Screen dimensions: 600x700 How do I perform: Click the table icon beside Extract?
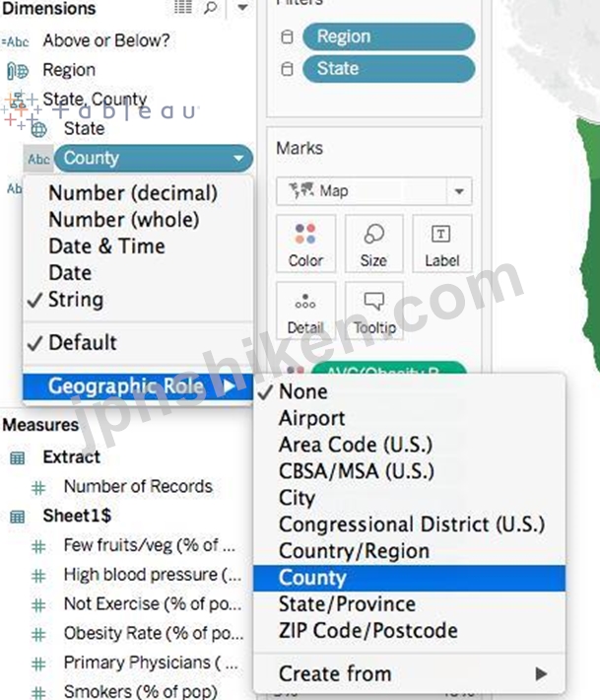[x=18, y=458]
